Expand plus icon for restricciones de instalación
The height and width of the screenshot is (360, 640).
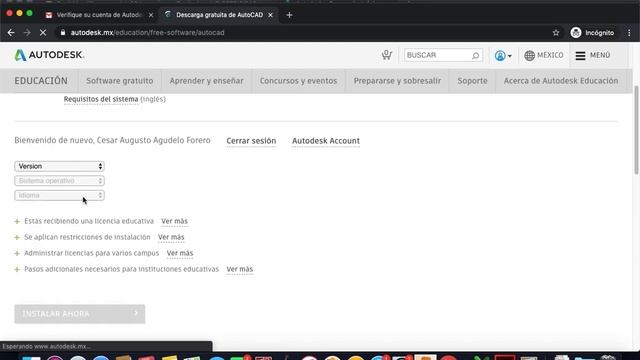[17, 238]
